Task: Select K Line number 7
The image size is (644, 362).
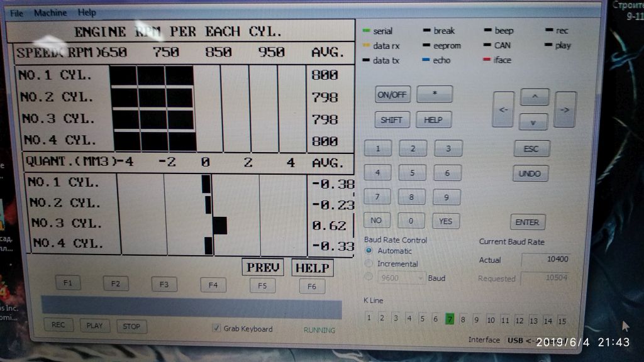Action: [450, 319]
